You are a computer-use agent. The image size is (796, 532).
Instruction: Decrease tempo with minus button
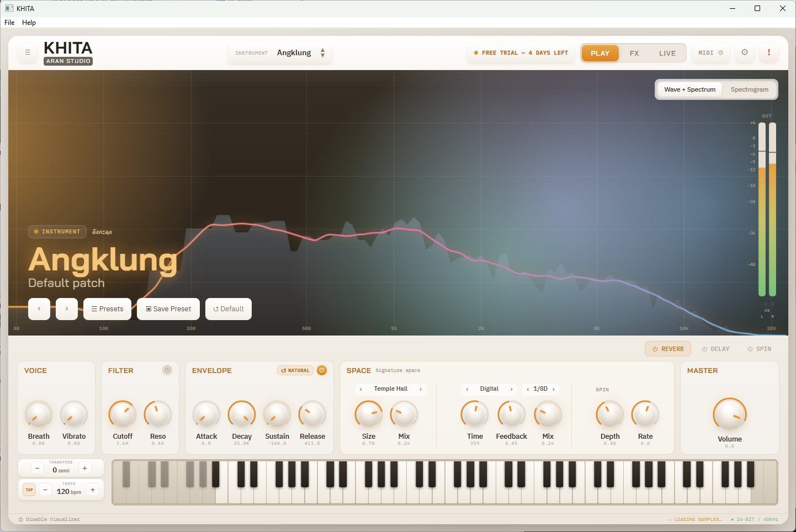45,490
